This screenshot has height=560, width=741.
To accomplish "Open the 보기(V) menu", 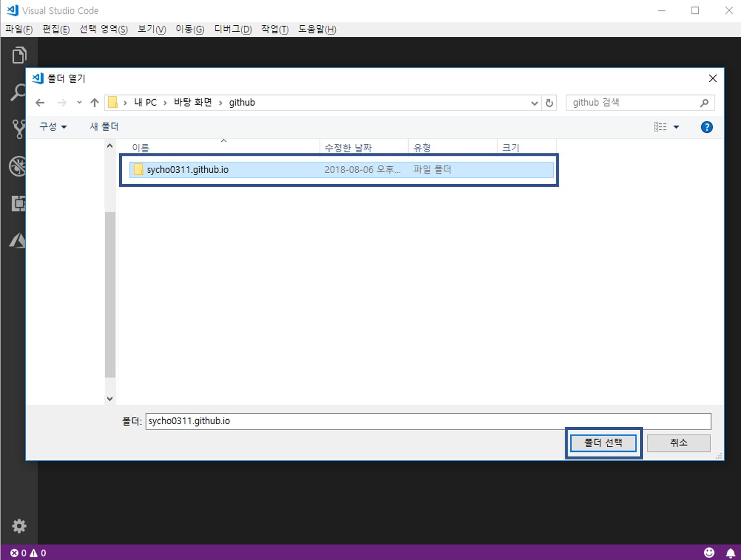I will pos(152,29).
